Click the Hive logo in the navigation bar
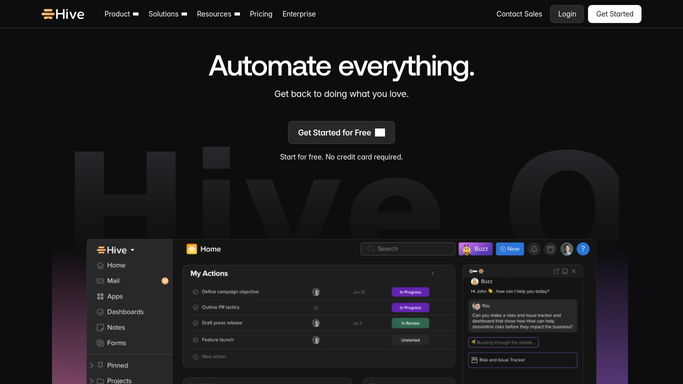The height and width of the screenshot is (384, 683). (63, 14)
